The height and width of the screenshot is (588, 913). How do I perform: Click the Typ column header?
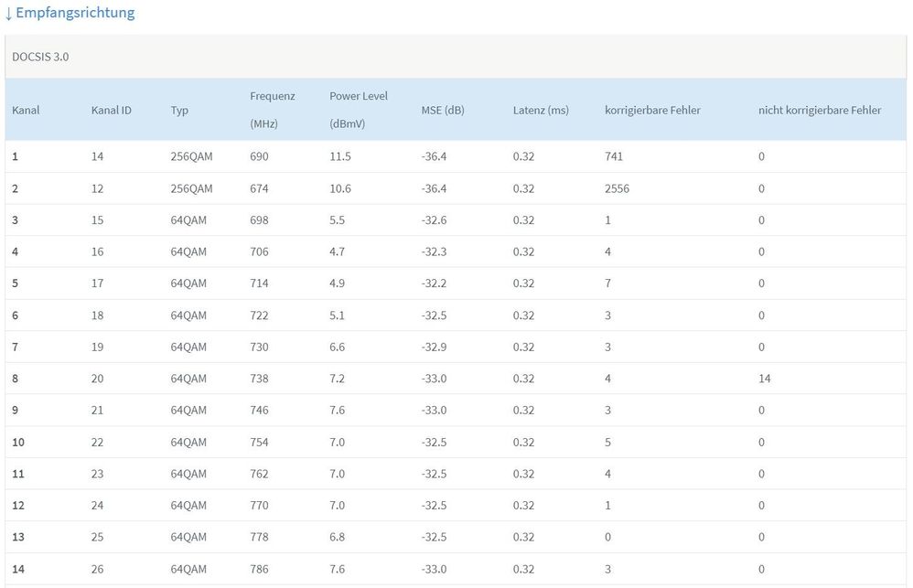[x=179, y=110]
